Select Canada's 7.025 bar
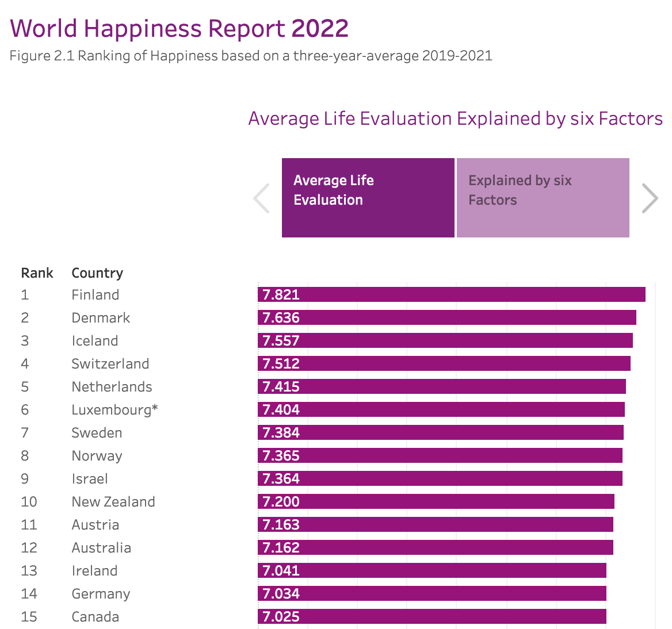The image size is (672, 629). pyautogui.click(x=432, y=616)
